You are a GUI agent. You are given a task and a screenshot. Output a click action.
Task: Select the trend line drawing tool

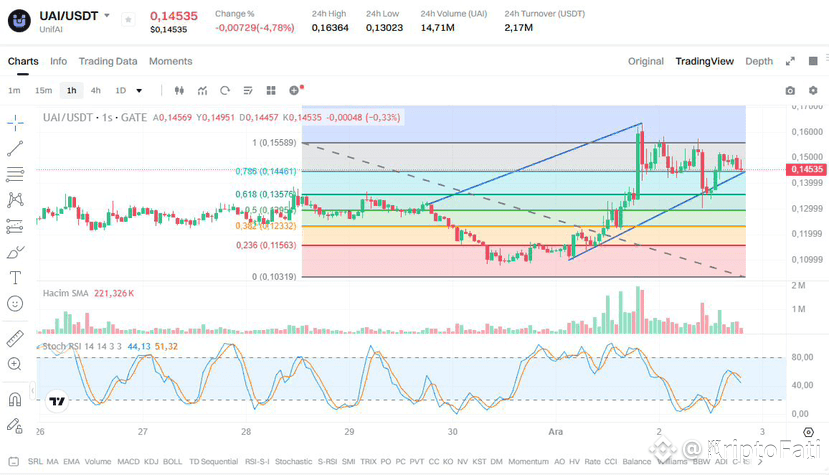[x=15, y=149]
